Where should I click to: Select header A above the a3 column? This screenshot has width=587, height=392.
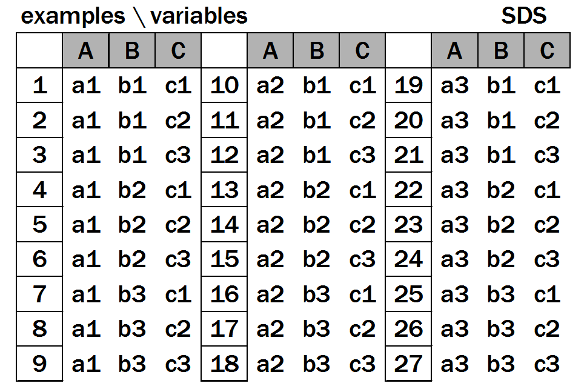[454, 51]
